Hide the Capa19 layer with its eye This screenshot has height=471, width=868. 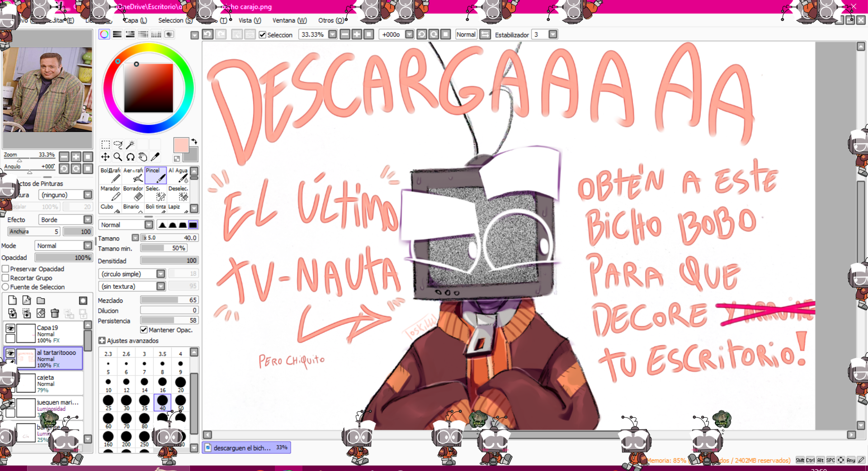coord(10,328)
